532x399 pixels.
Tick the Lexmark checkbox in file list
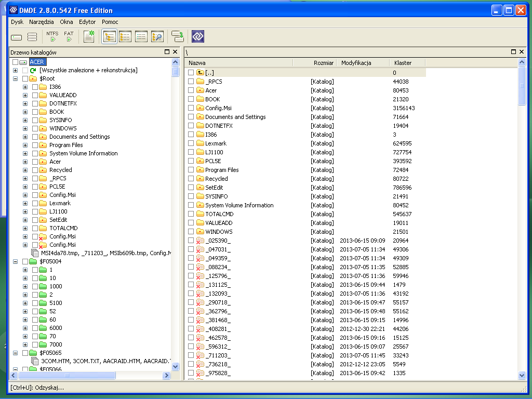click(x=191, y=143)
